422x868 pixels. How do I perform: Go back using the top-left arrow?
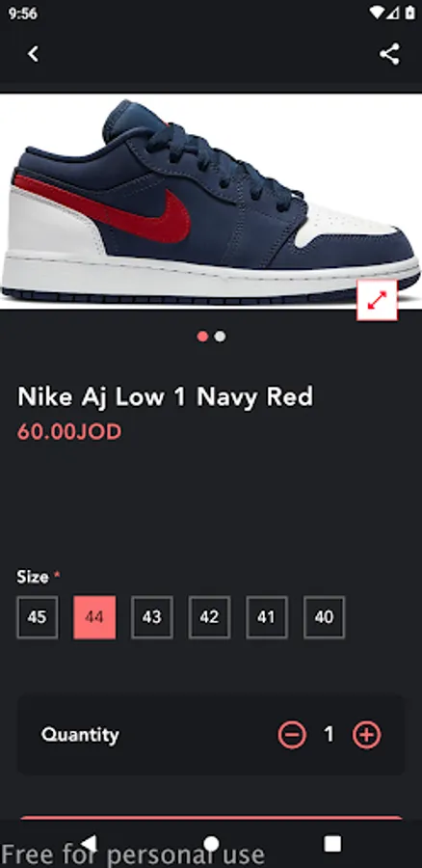click(33, 54)
